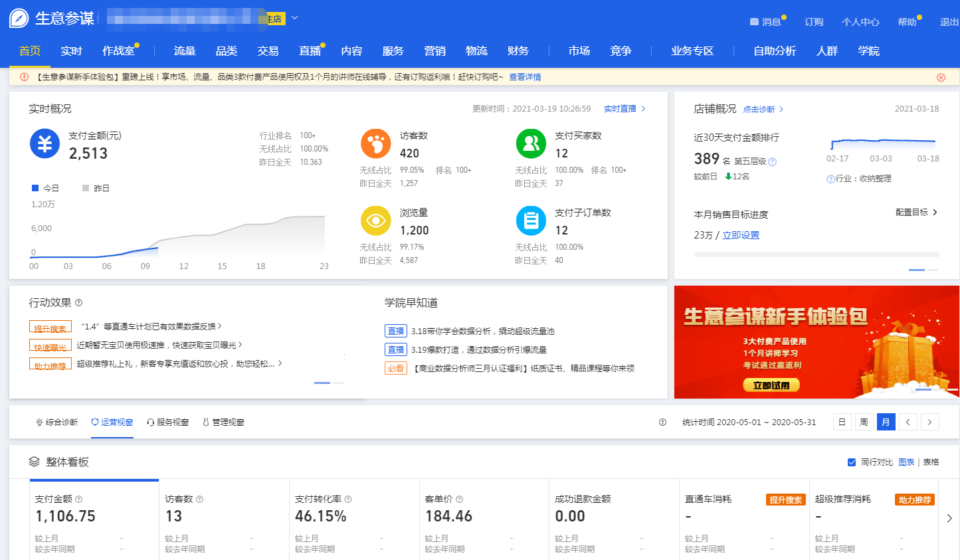Screen dimensions: 960x560
Task: Go to the next month with right arrow
Action: pos(930,422)
